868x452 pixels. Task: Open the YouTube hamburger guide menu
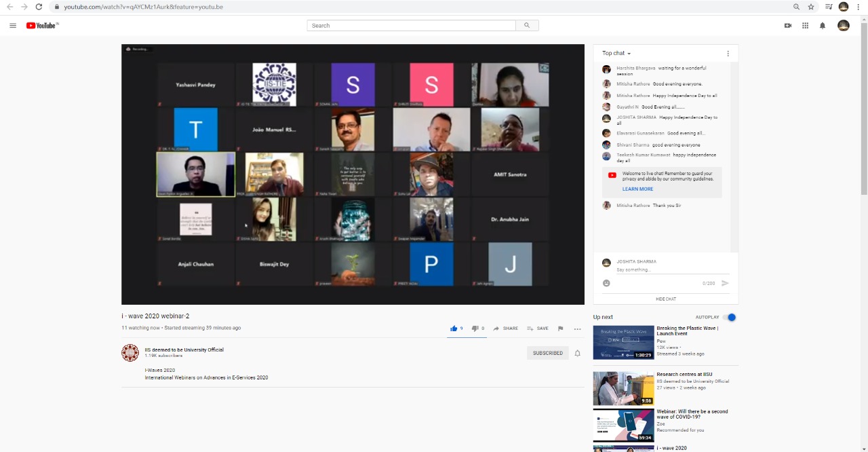[13, 26]
